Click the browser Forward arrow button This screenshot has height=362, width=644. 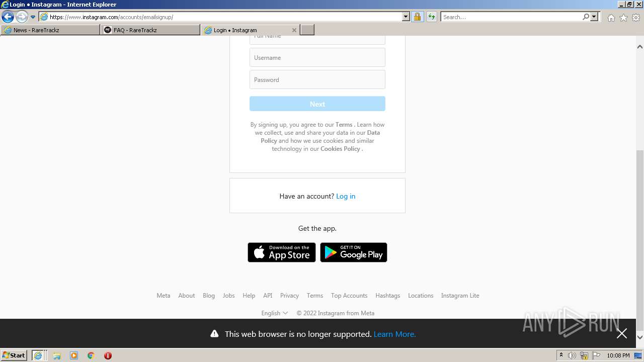(x=22, y=17)
